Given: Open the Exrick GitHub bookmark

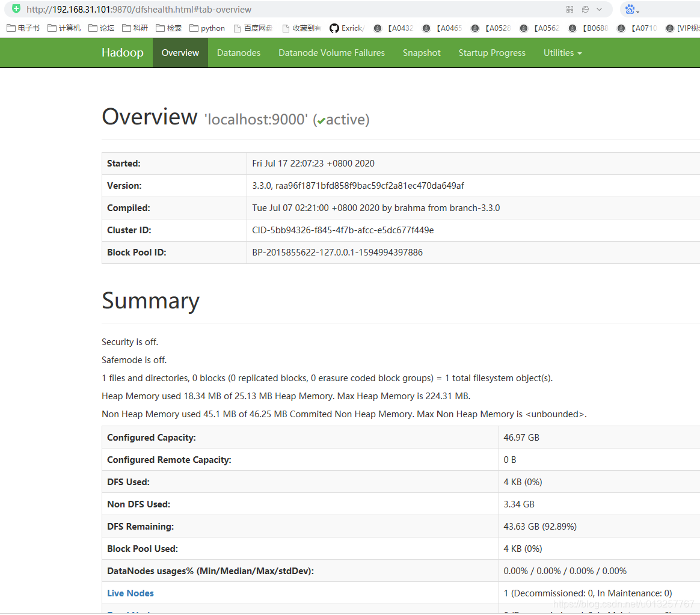Looking at the screenshot, I should (347, 28).
